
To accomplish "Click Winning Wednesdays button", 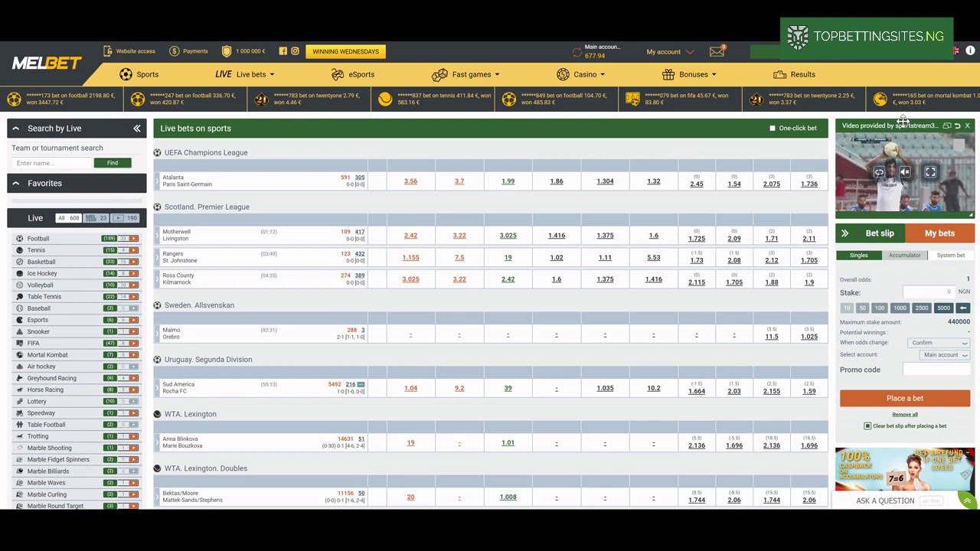I will 345,51.
